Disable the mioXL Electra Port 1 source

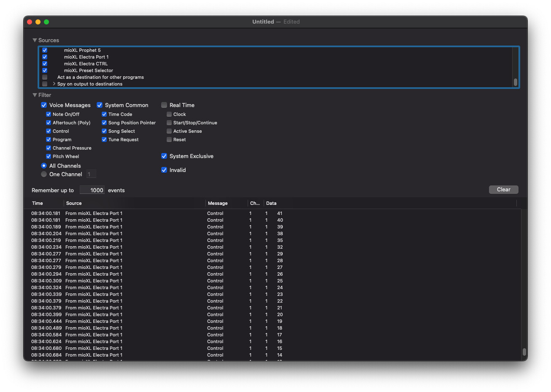(x=44, y=57)
